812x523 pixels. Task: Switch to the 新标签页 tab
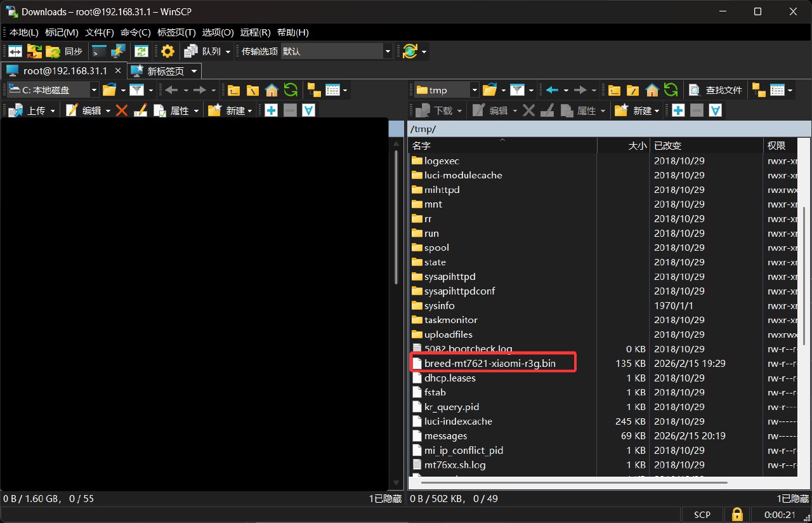(165, 70)
